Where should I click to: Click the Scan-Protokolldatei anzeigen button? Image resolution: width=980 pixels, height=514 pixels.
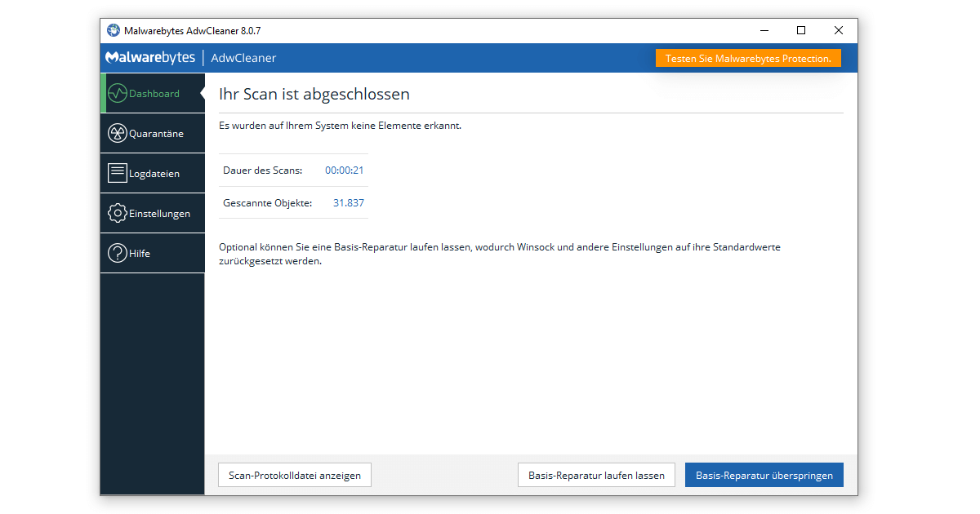click(294, 474)
